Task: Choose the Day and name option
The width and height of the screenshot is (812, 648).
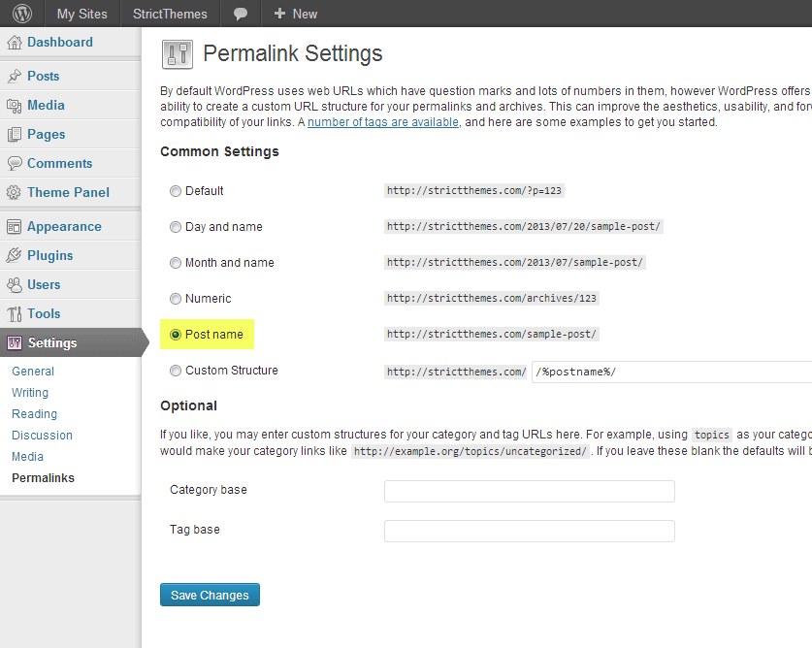Action: [176, 227]
